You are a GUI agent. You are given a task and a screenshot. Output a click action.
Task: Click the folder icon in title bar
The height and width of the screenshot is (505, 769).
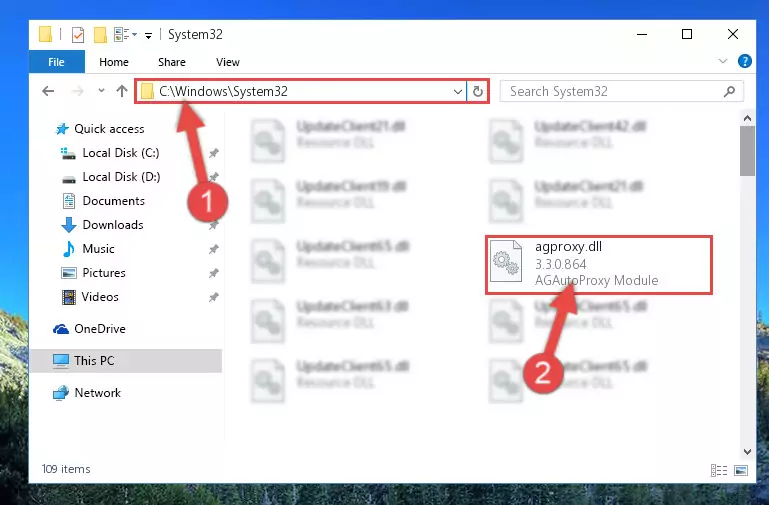(x=45, y=34)
